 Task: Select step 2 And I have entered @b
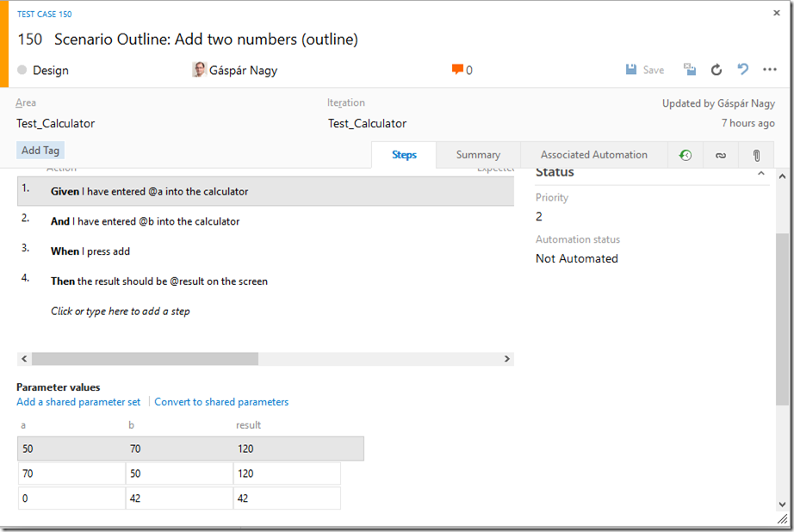pyautogui.click(x=265, y=221)
